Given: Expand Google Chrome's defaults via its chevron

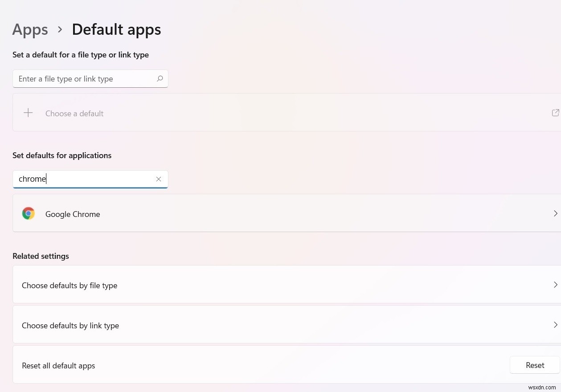Looking at the screenshot, I should coord(555,213).
